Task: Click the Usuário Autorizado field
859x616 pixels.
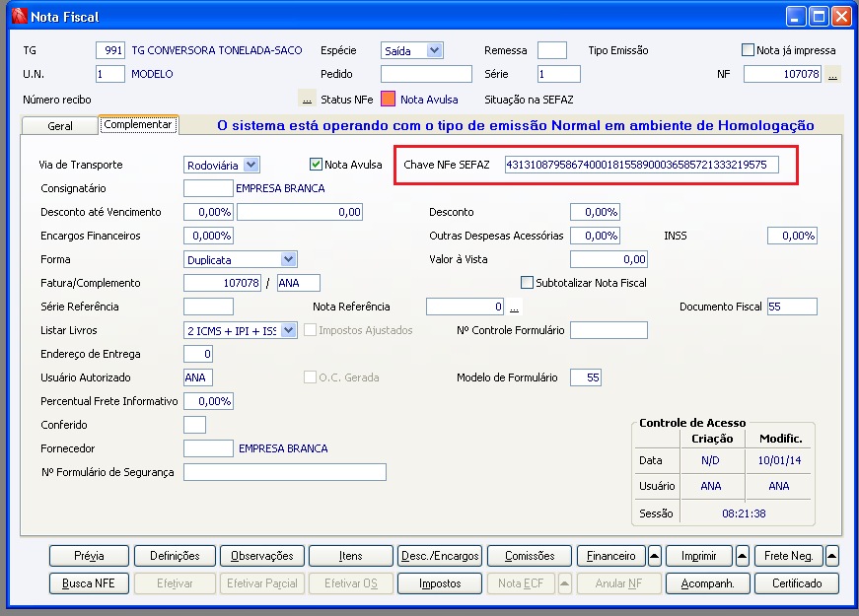Action: [x=198, y=377]
